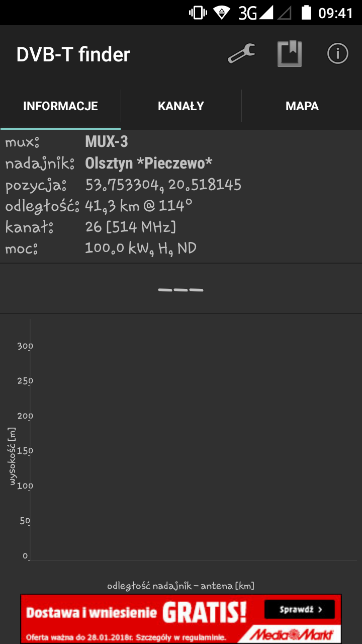The width and height of the screenshot is (362, 644).
Task: Tap the DVB-T finder app title
Action: click(x=73, y=54)
